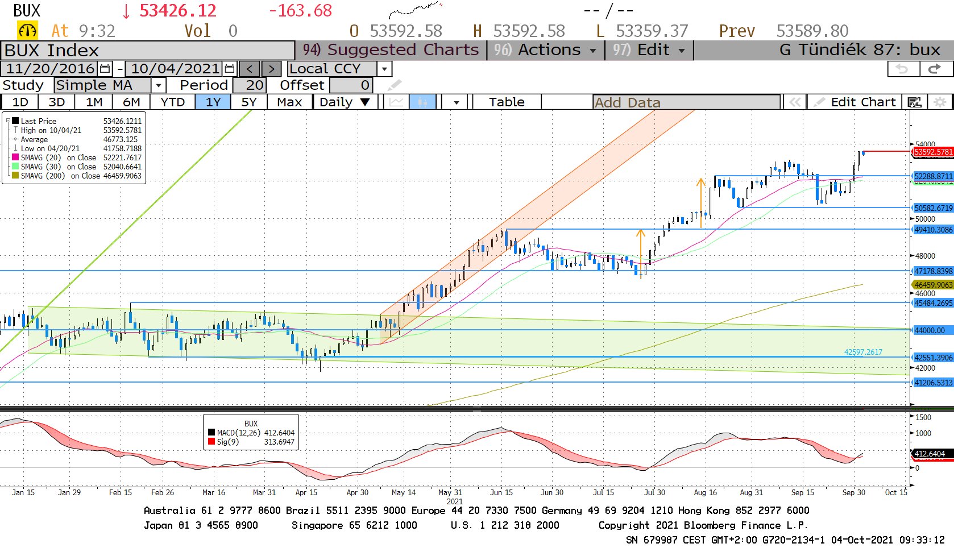This screenshot has width=954, height=560.
Task: Click the 50582.6719 level label
Action: (933, 208)
